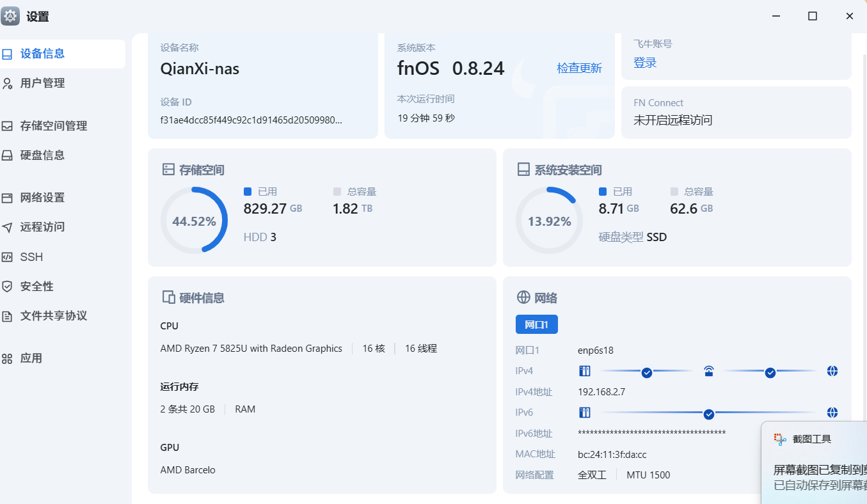Click the masked IPv6 address asterisks
This screenshot has width=867, height=504.
[x=652, y=433]
